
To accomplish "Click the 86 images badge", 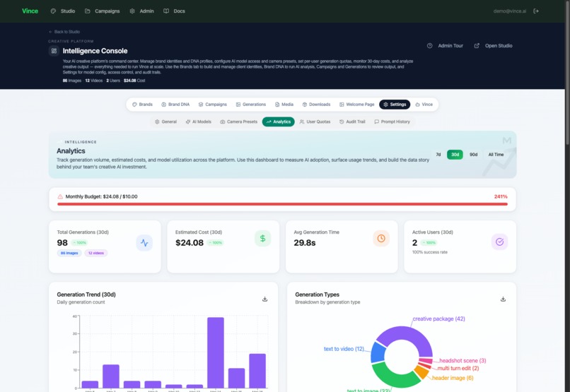I will tap(69, 253).
